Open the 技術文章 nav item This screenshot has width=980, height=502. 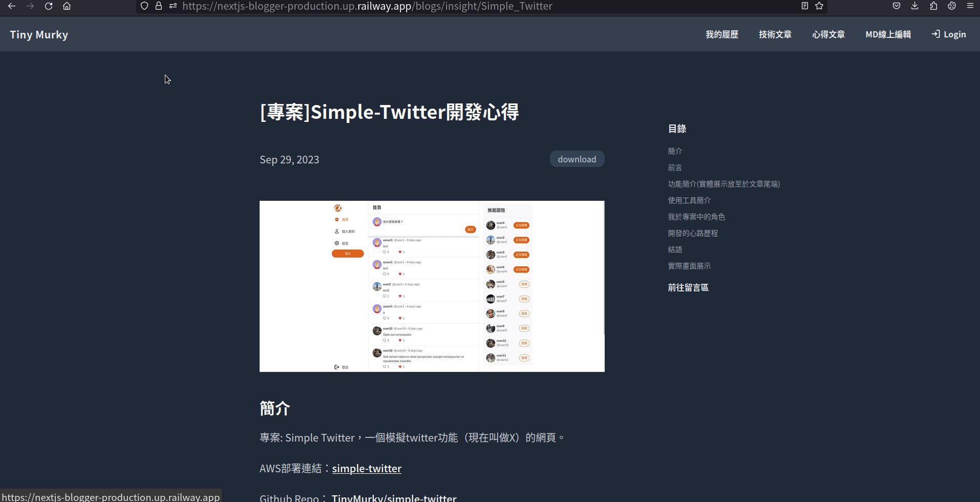(x=775, y=34)
